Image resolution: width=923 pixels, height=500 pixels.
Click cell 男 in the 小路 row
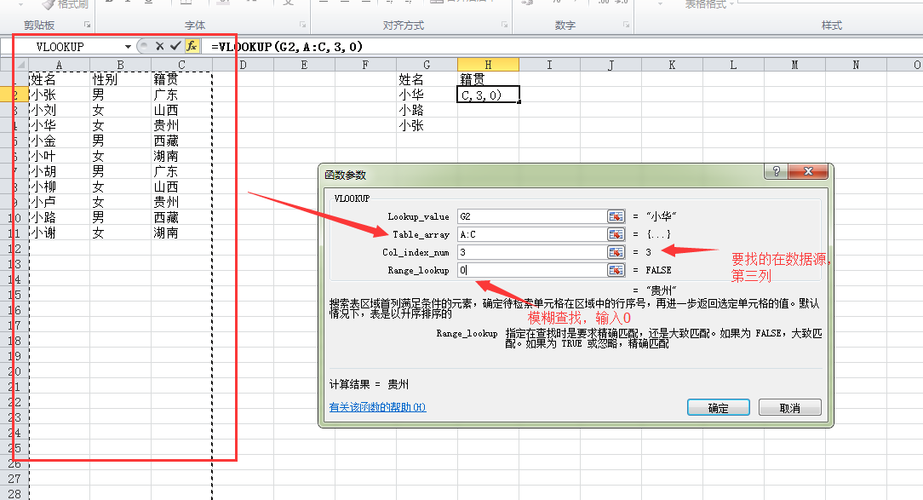point(120,217)
